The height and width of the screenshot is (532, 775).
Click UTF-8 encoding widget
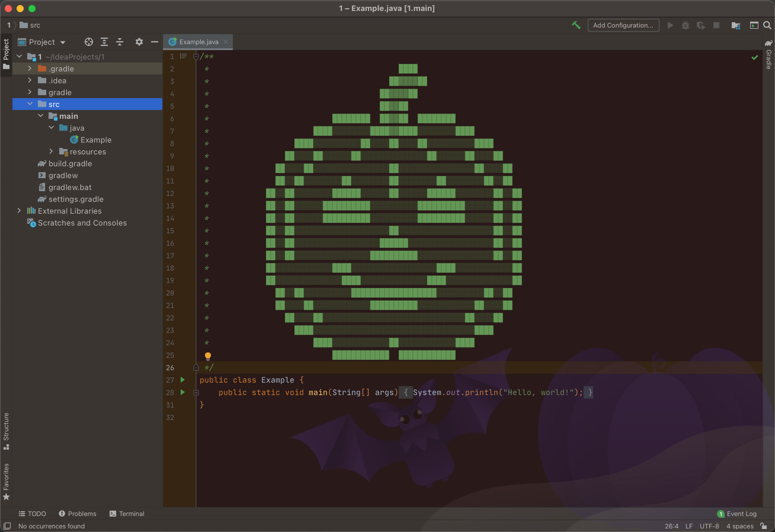coord(709,526)
